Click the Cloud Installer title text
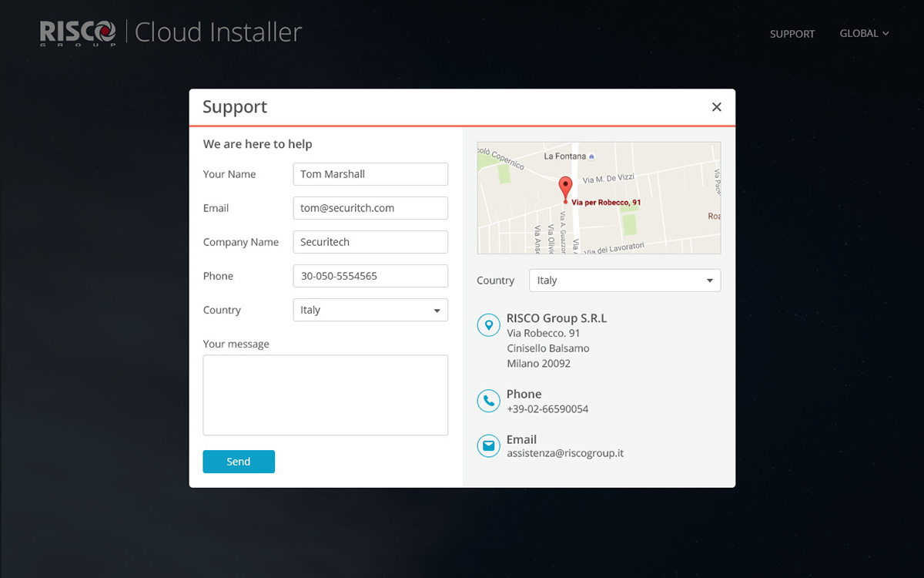 [x=218, y=32]
